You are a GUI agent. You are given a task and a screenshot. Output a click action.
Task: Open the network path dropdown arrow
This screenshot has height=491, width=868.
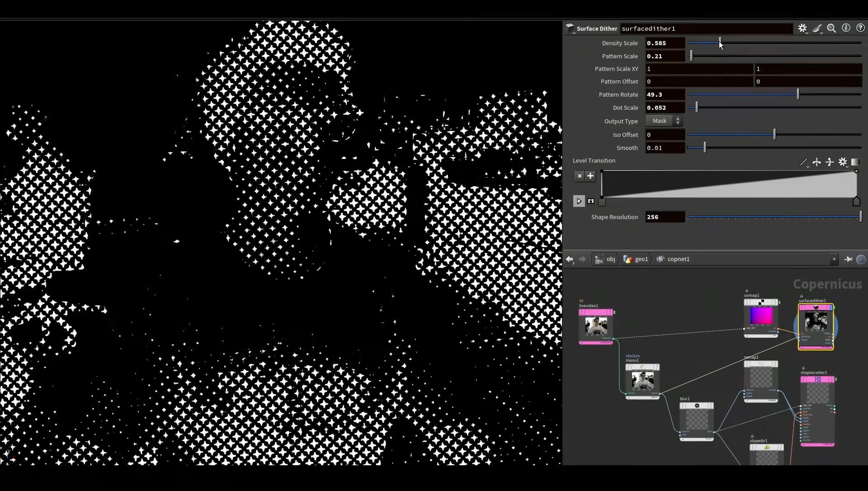(834, 259)
